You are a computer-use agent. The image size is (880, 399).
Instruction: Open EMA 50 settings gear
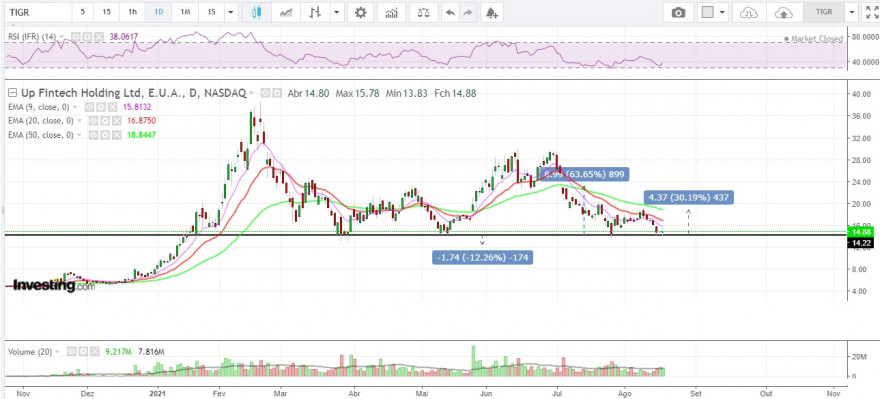pyautogui.click(x=104, y=135)
